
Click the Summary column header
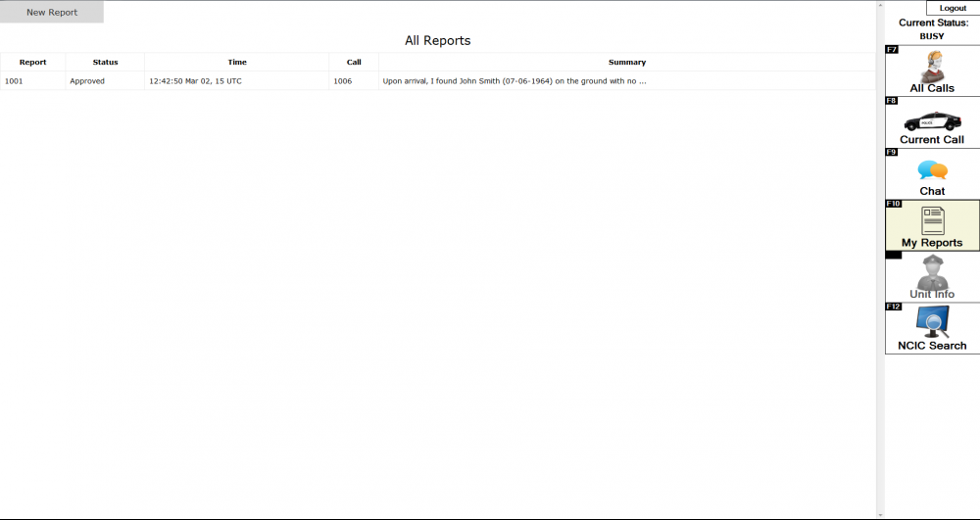point(627,63)
